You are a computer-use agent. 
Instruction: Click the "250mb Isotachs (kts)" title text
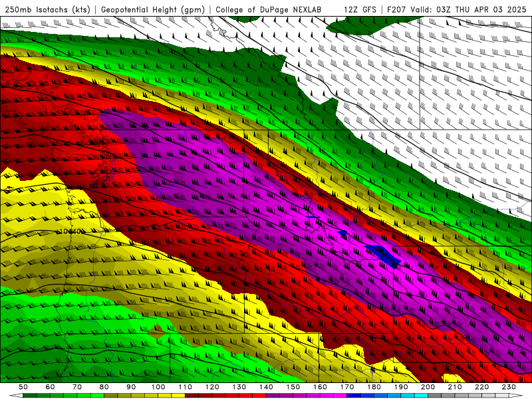47,9
